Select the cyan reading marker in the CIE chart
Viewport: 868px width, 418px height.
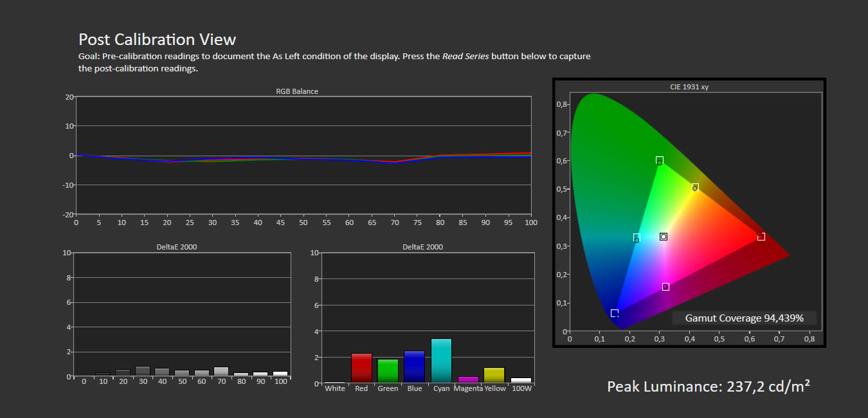pyautogui.click(x=637, y=237)
